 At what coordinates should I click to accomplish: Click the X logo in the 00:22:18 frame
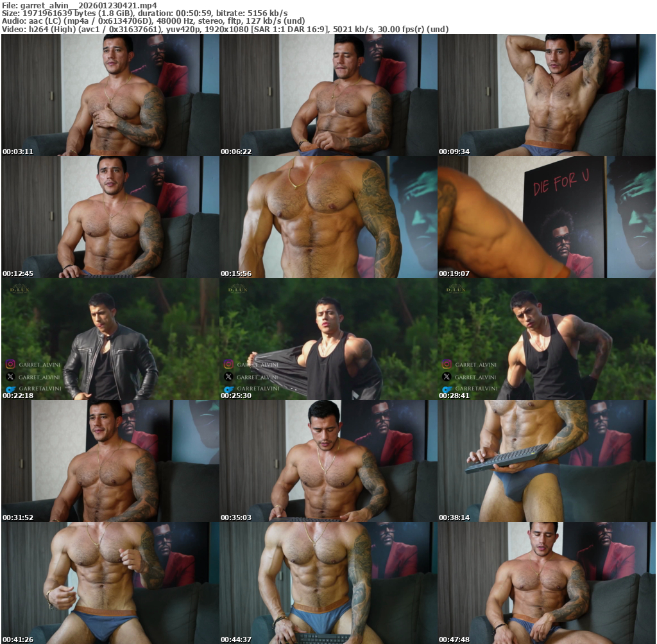pos(10,377)
